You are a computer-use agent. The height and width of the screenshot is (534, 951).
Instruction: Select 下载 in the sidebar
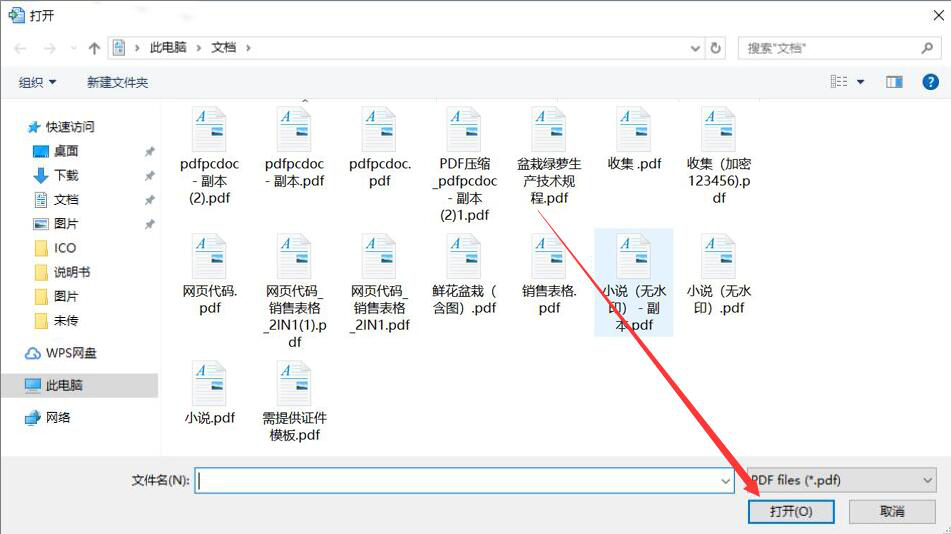tap(55, 175)
